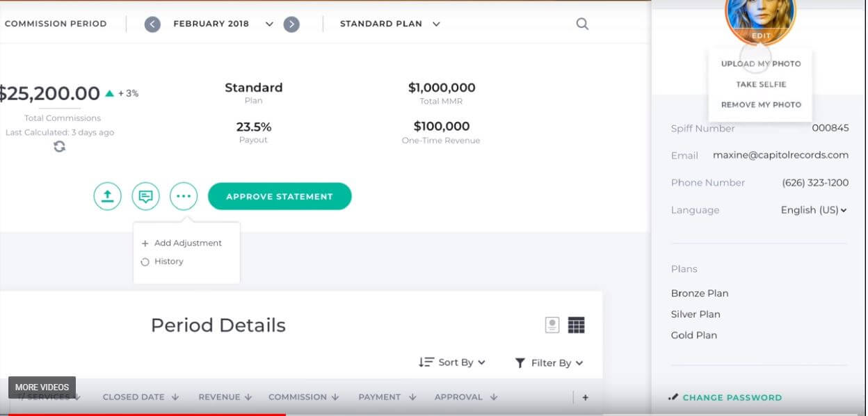
Task: Select the Bronze Plan link
Action: [700, 294]
